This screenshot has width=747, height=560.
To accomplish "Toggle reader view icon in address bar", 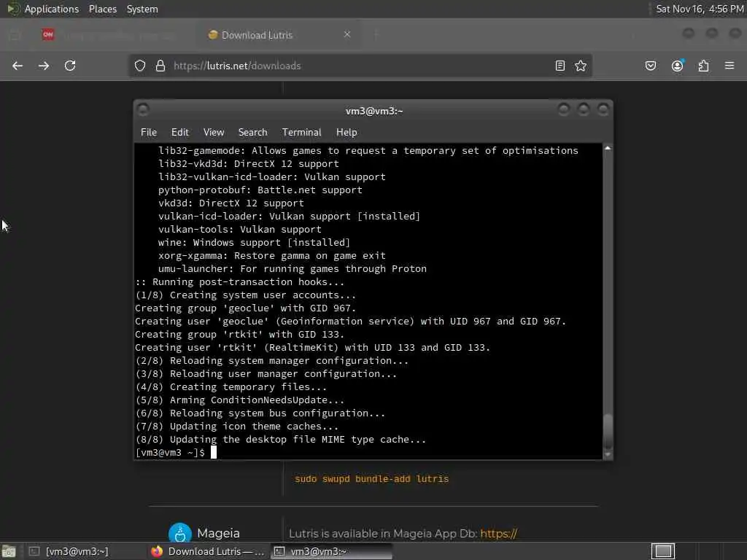I will [560, 66].
